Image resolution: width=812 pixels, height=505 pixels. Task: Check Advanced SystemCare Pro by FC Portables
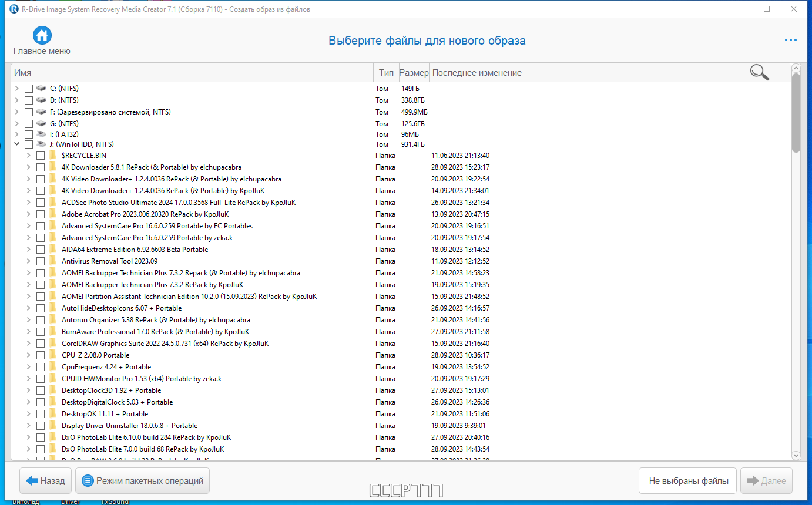[41, 225]
